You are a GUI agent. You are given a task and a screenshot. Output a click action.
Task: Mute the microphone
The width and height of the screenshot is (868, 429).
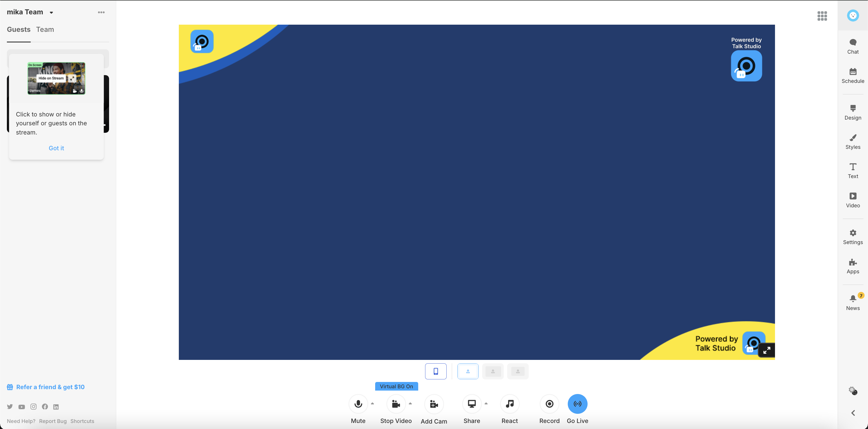358,404
